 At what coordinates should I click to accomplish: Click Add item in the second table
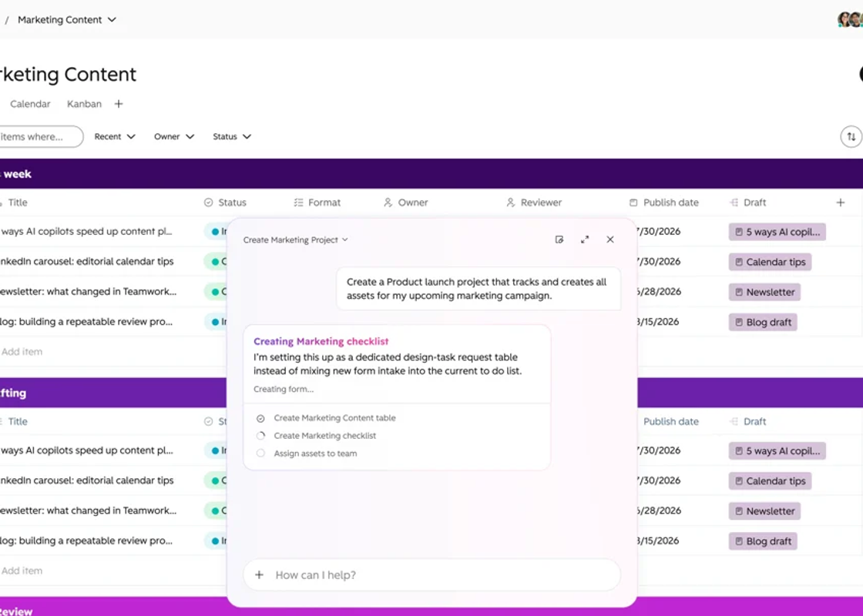coord(22,571)
